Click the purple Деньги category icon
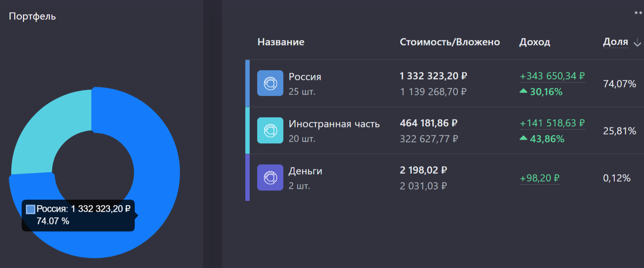Image resolution: width=644 pixels, height=268 pixels. pos(270,177)
